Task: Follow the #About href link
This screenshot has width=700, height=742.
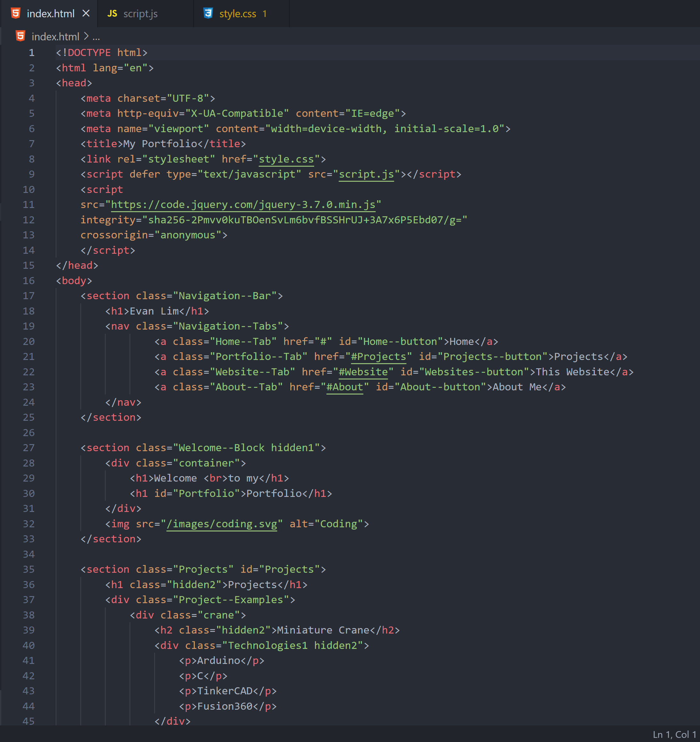Action: (345, 387)
